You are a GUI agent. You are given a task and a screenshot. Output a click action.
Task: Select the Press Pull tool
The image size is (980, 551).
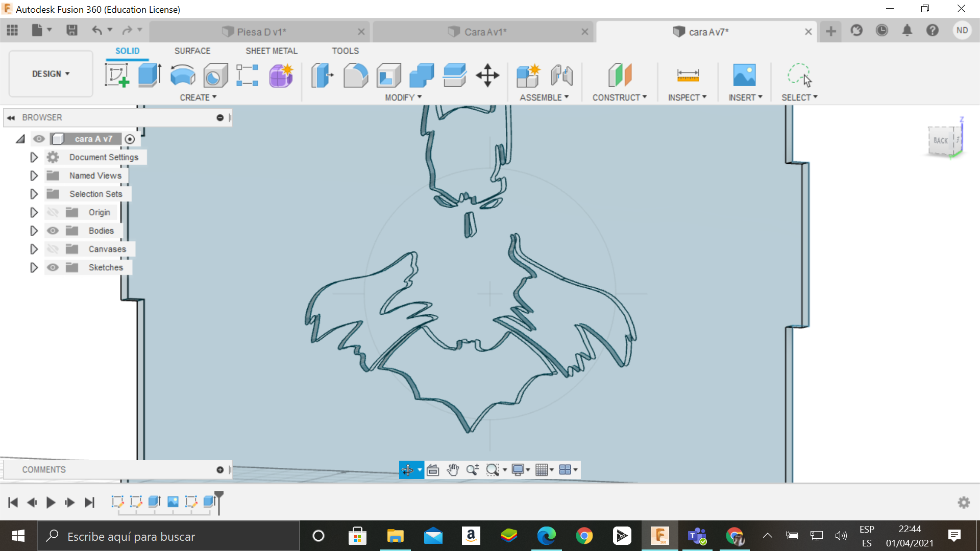click(322, 75)
